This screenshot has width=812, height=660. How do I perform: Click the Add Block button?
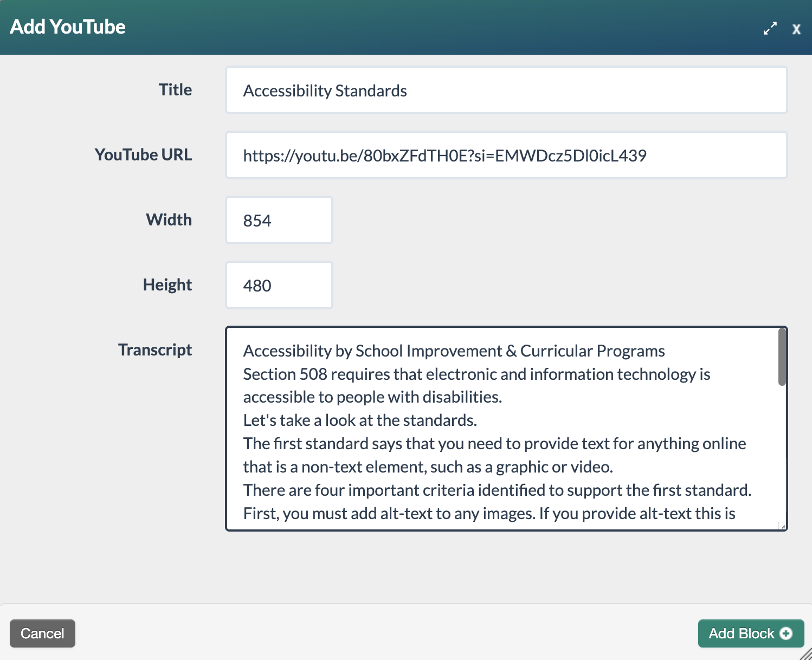point(751,633)
